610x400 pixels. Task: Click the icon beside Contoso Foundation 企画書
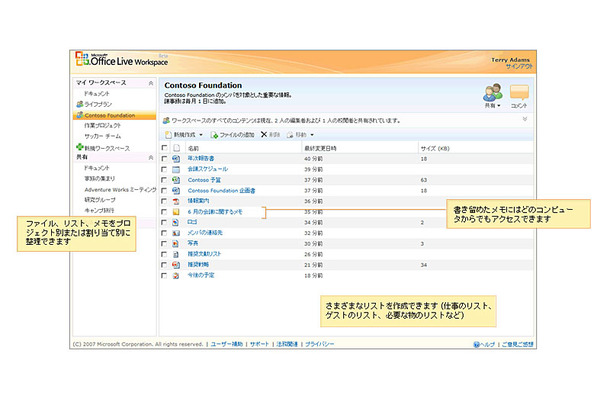(176, 190)
